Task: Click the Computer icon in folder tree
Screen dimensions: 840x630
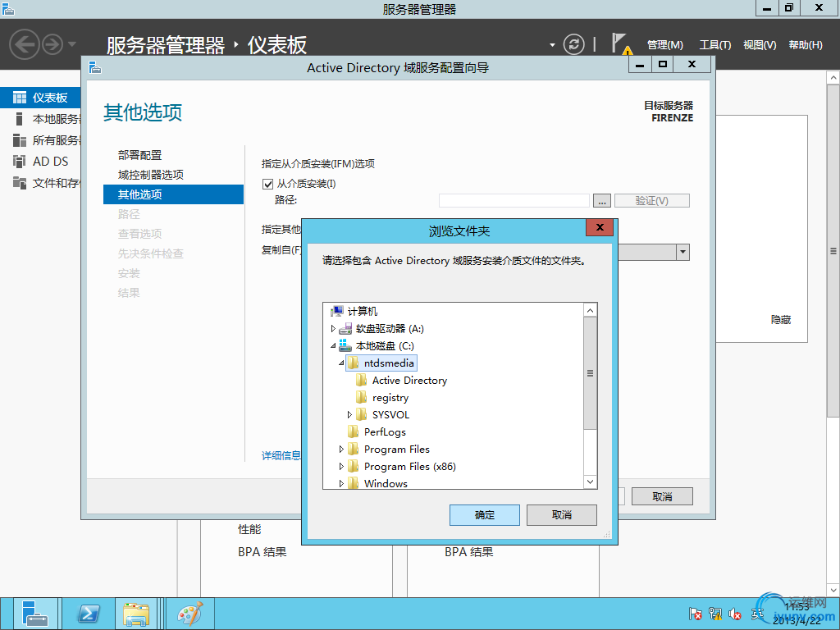Action: tap(337, 311)
